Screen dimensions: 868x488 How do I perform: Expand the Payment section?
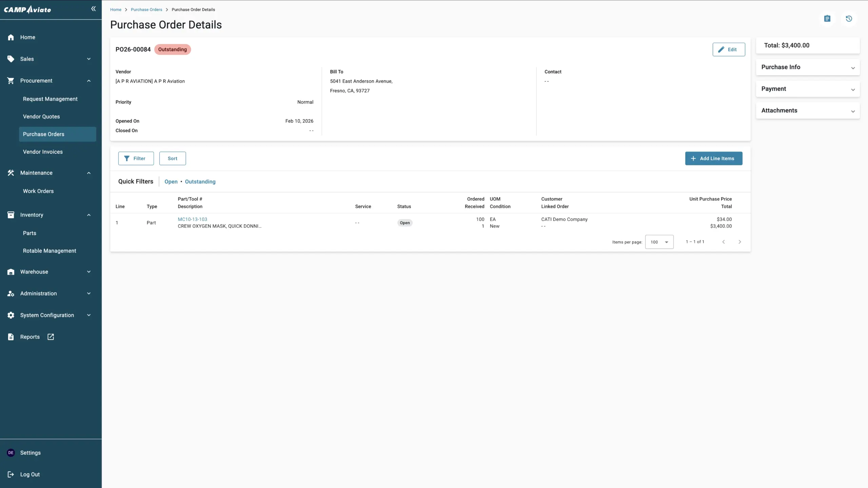click(x=808, y=89)
